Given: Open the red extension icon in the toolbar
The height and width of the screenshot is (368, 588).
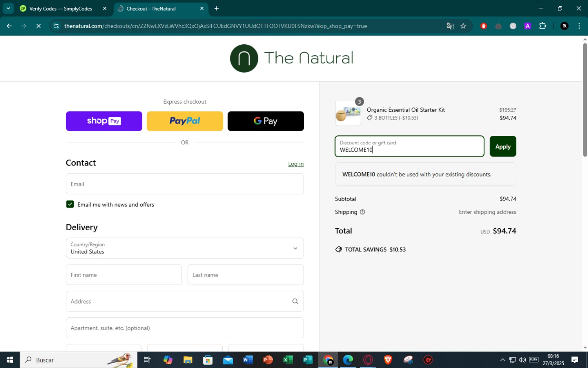Looking at the screenshot, I should point(484,26).
